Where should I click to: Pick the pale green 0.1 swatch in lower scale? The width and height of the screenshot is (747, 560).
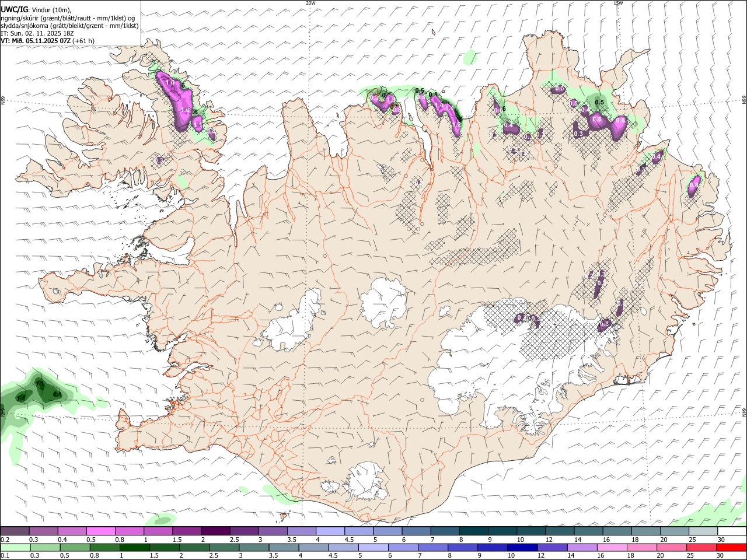coord(15,547)
